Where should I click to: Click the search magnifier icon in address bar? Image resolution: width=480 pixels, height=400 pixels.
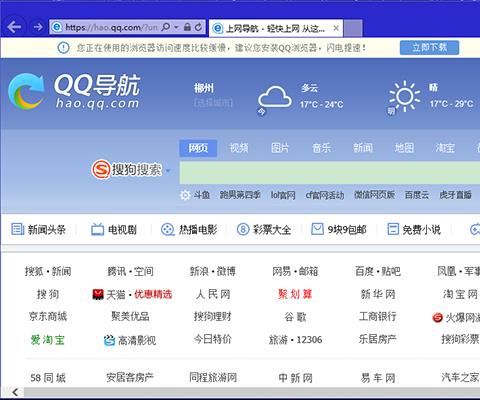point(166,27)
